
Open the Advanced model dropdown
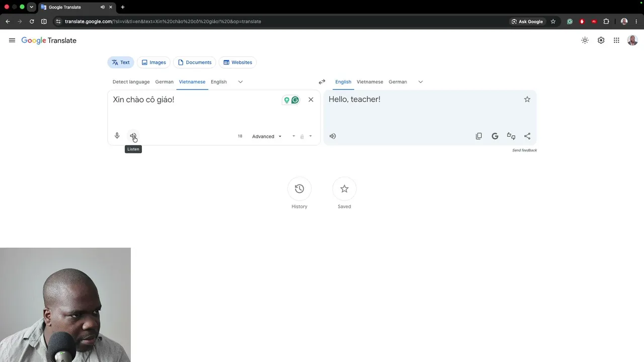click(267, 136)
